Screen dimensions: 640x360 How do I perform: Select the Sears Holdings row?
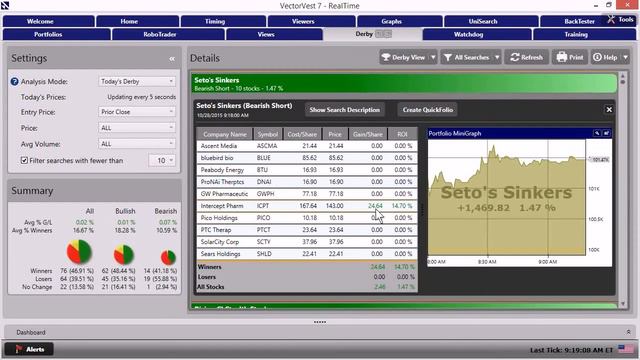pyautogui.click(x=307, y=254)
